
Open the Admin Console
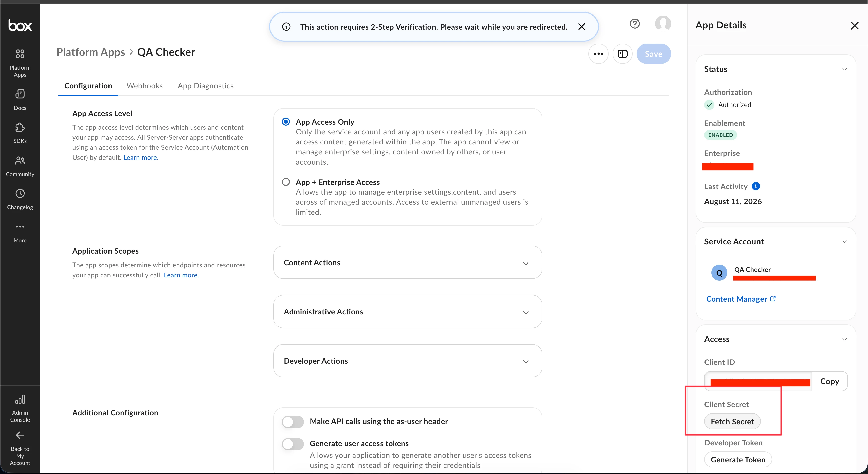[20, 408]
